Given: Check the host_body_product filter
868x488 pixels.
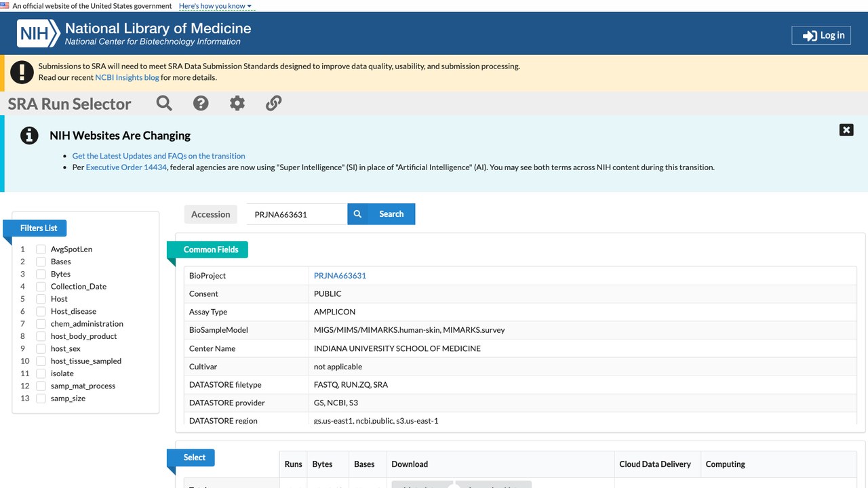Looking at the screenshot, I should coord(41,336).
